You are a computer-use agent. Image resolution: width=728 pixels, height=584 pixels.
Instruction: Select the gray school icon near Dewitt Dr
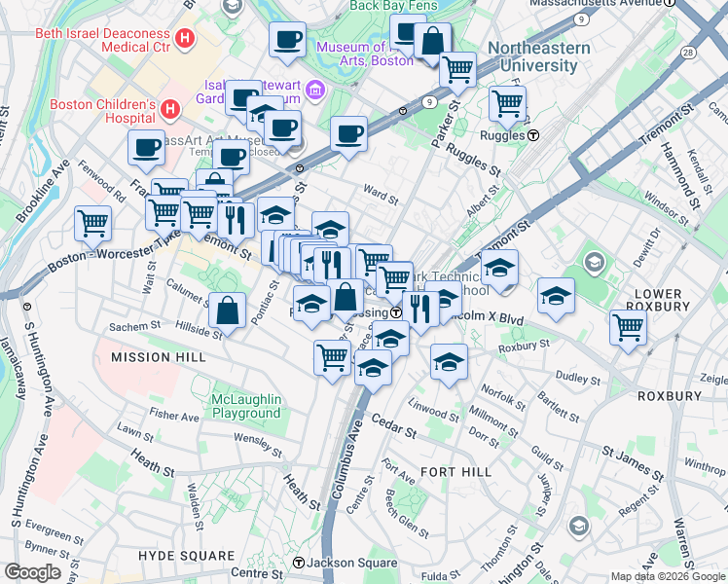pyautogui.click(x=595, y=262)
